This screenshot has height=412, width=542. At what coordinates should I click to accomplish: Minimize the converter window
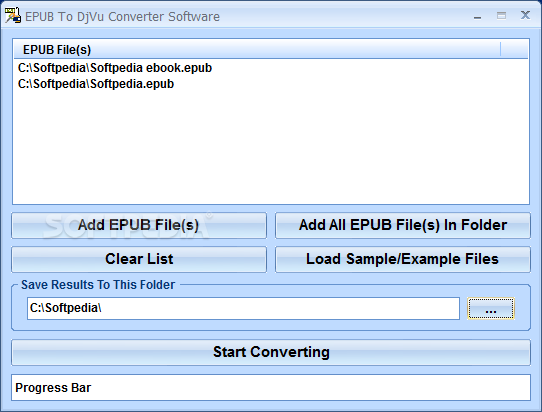(x=477, y=17)
